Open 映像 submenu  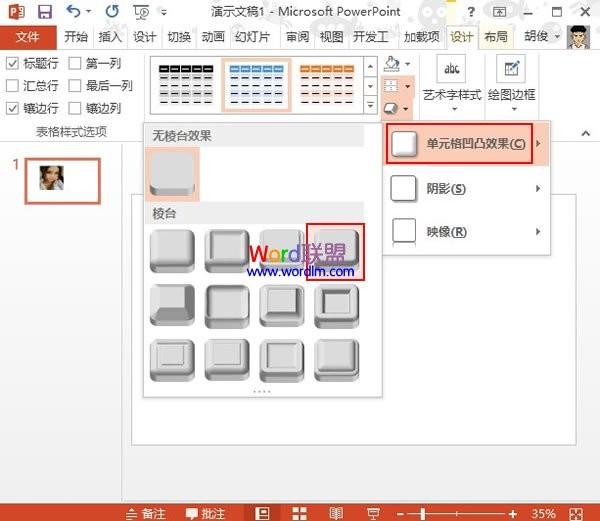(x=467, y=232)
